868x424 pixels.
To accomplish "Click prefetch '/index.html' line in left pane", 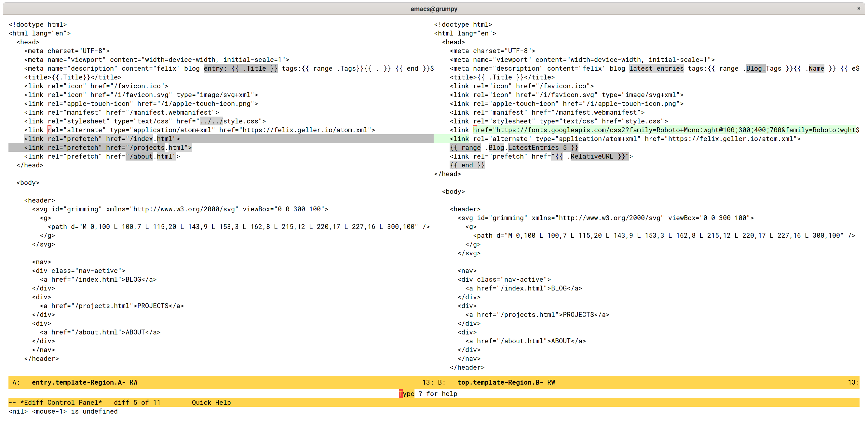I will pyautogui.click(x=102, y=139).
